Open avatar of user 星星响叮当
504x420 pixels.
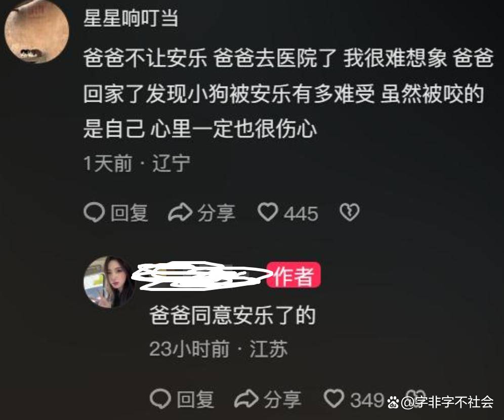[x=36, y=31]
